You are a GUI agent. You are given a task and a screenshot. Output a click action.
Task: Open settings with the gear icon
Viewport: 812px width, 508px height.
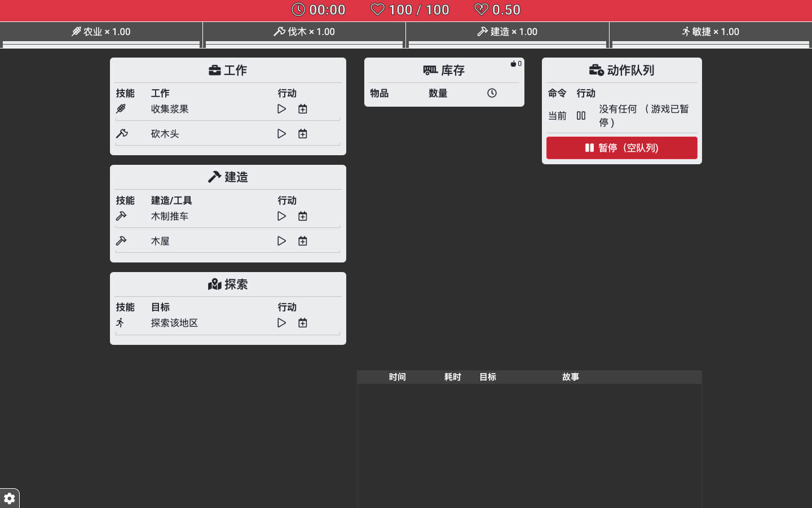10,498
